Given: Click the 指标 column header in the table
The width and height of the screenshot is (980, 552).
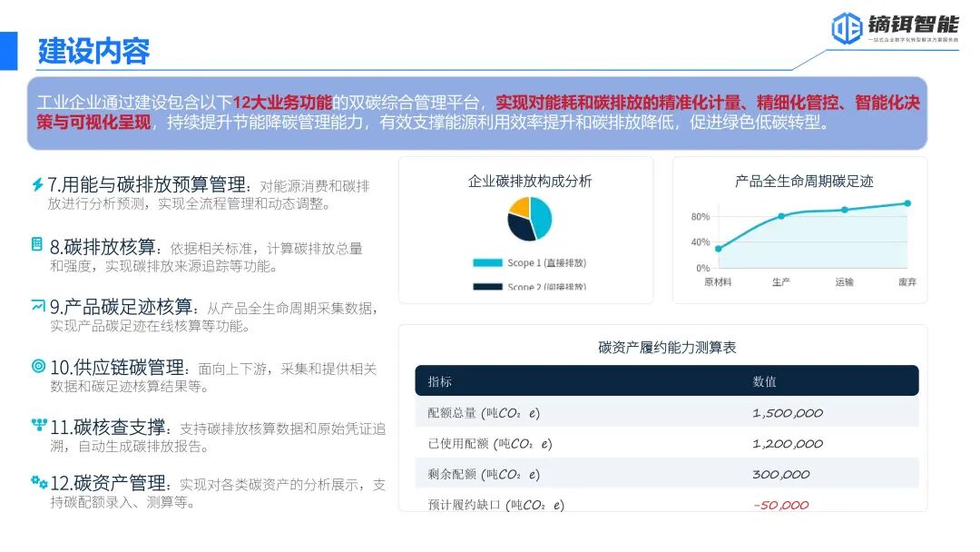Looking at the screenshot, I should (440, 381).
